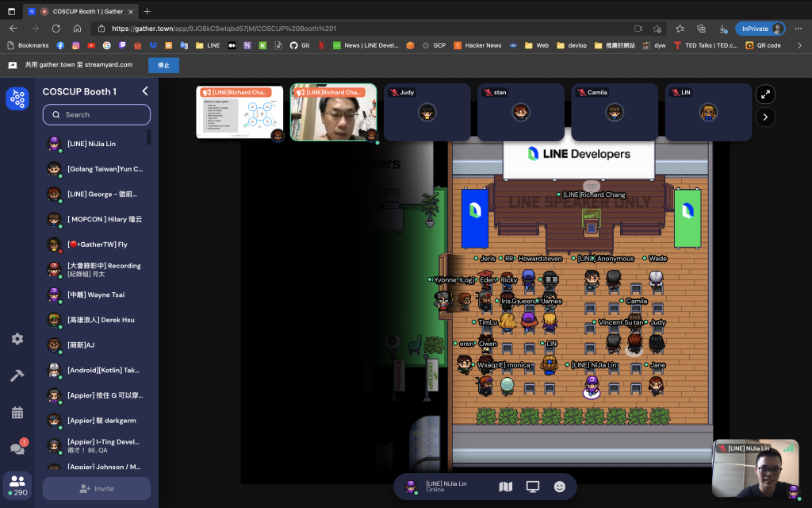Collapse the COSCUP Booth 1 participants panel
812x508 pixels.
pyautogui.click(x=145, y=91)
